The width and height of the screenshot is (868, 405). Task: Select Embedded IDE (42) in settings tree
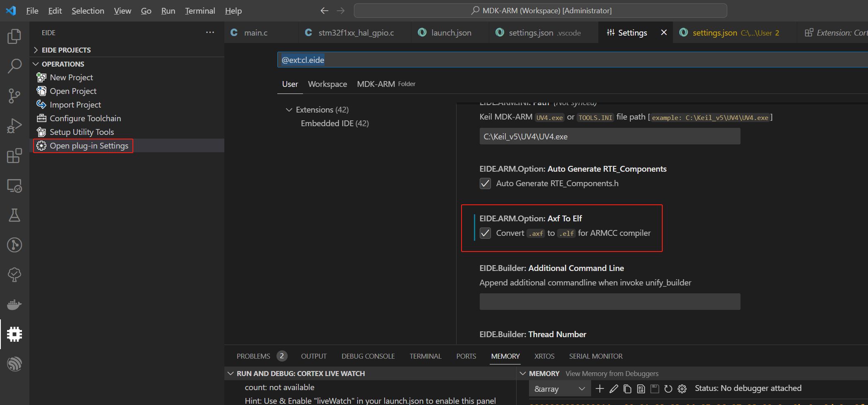coord(334,123)
